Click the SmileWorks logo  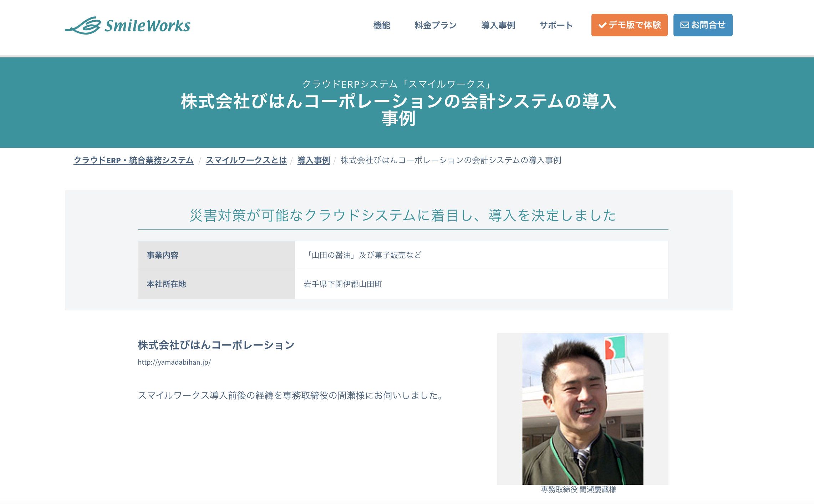tap(128, 26)
